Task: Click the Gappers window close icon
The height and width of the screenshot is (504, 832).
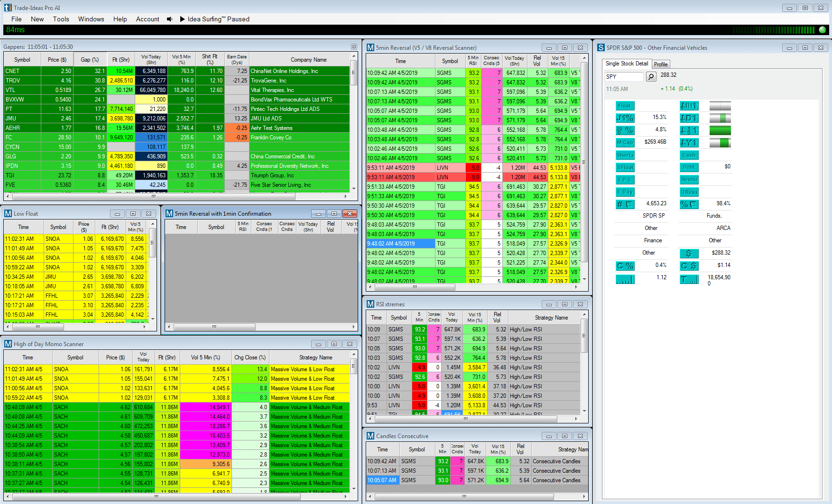Action: [x=354, y=46]
